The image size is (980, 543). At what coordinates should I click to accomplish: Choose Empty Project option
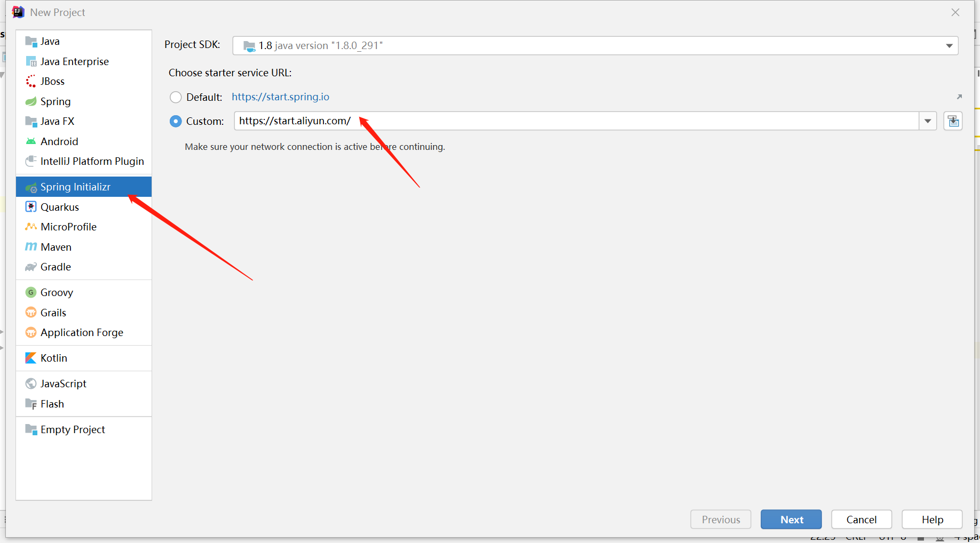point(84,429)
